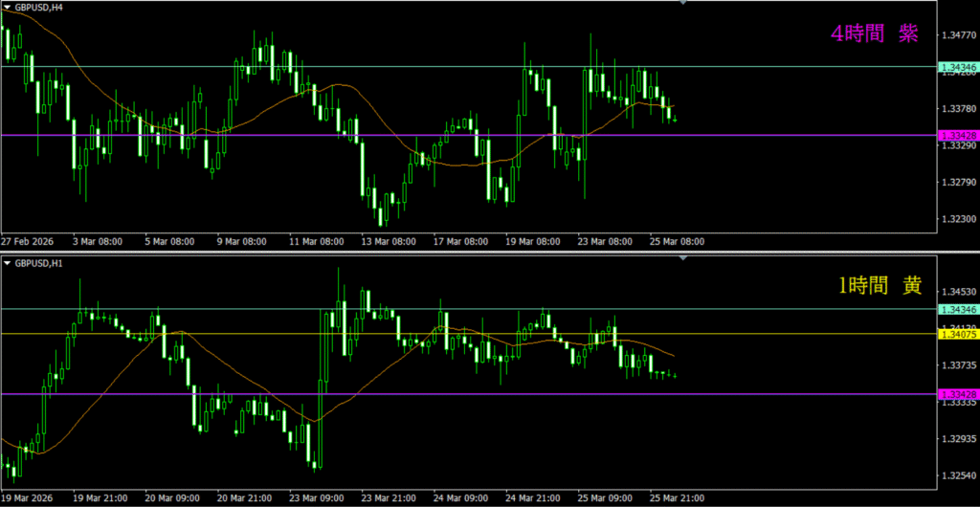
Task: Click the 1.32540 level on H1 price scale
Action: click(958, 476)
